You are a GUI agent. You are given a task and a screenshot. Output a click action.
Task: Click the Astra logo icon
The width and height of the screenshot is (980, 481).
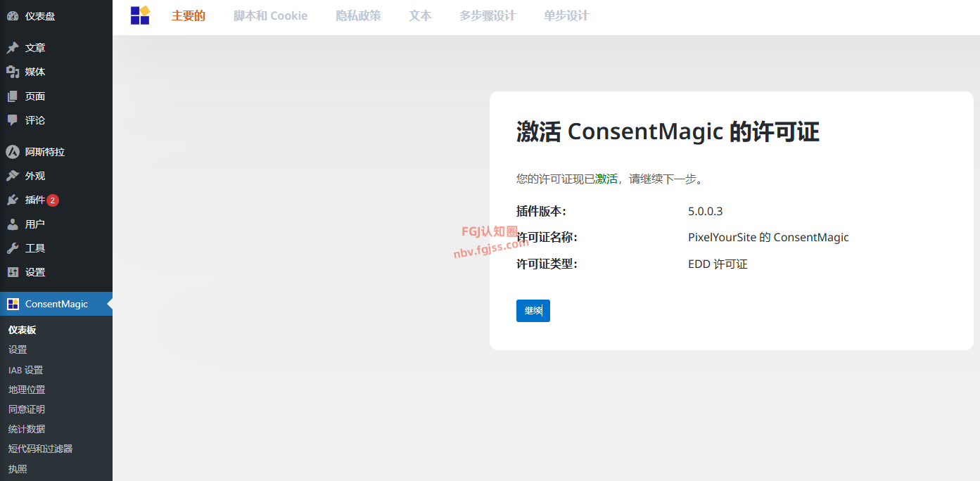[13, 151]
